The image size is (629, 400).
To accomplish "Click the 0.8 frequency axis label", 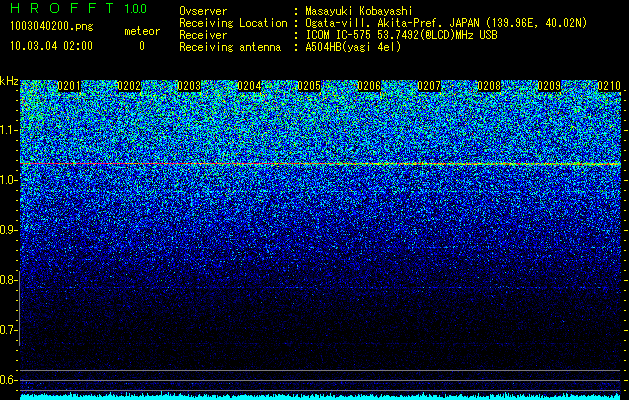I will tap(8, 280).
